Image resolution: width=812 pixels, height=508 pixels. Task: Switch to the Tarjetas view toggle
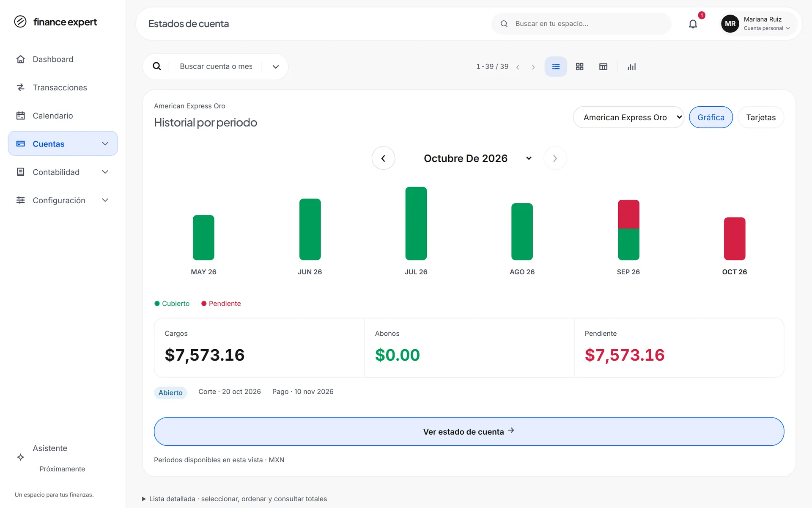761,117
